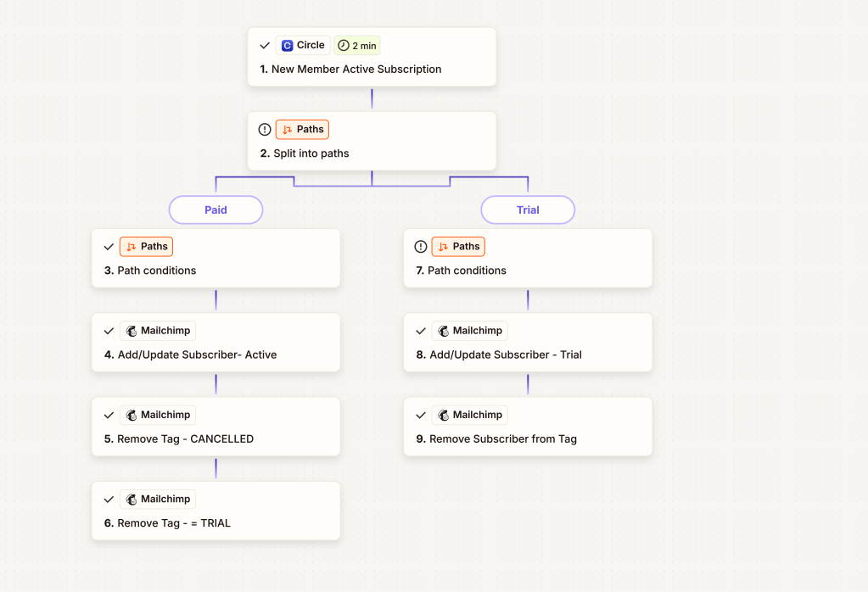Open step 2 Split into paths
Image resolution: width=868 pixels, height=592 pixels.
(x=311, y=154)
